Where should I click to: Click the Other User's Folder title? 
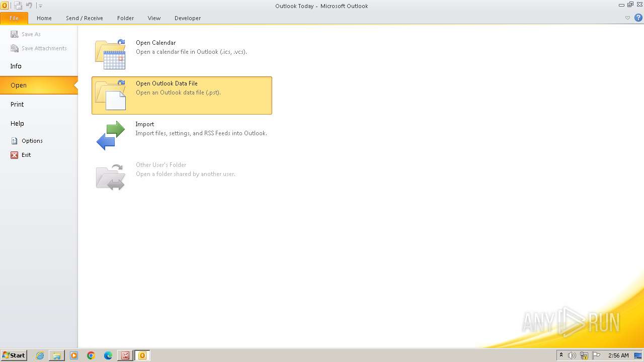point(161,165)
